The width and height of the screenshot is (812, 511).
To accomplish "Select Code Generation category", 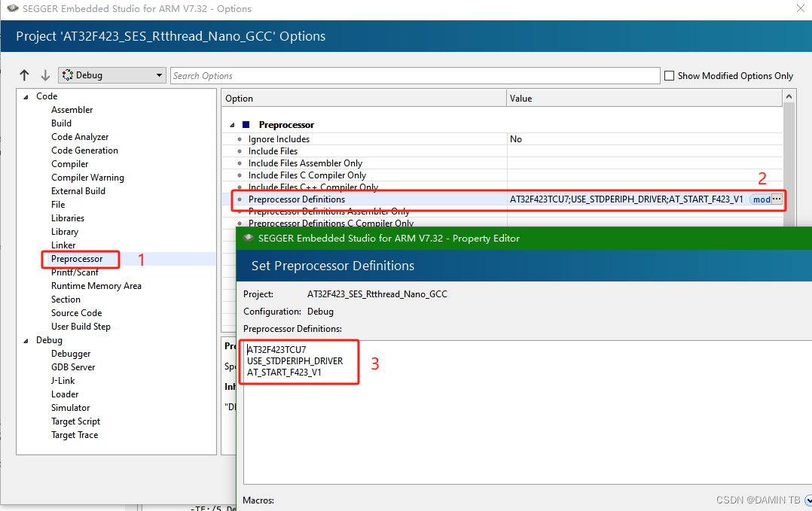I will coord(84,150).
